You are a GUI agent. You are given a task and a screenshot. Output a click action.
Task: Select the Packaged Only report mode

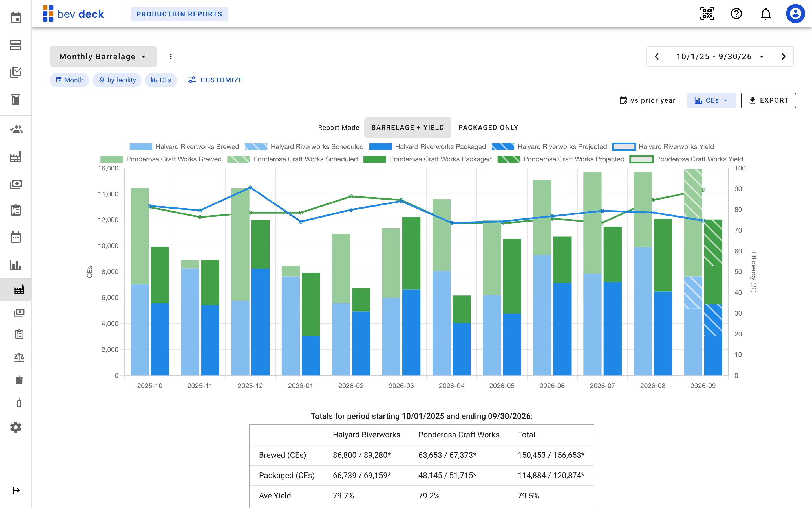488,128
